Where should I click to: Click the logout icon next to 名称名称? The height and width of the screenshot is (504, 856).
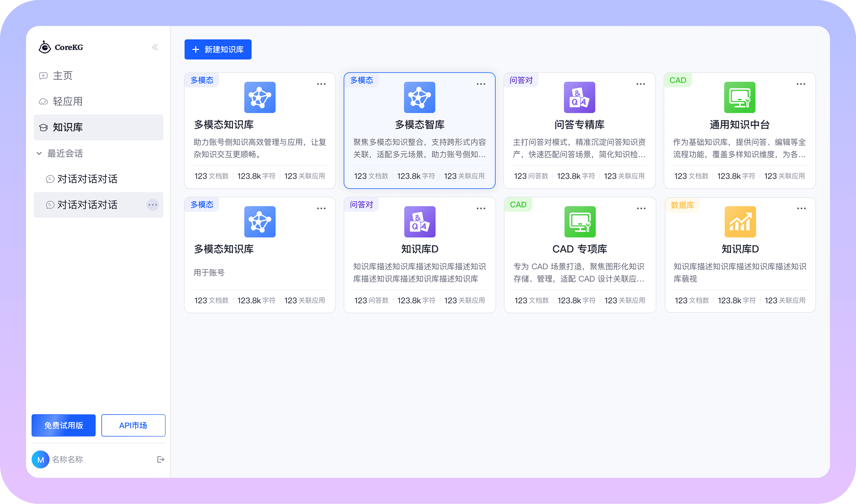[160, 459]
